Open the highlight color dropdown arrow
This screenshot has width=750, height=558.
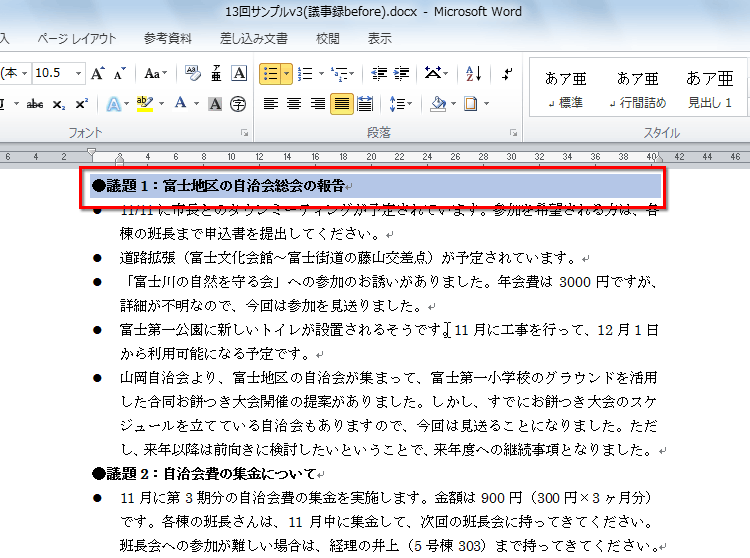click(x=161, y=104)
